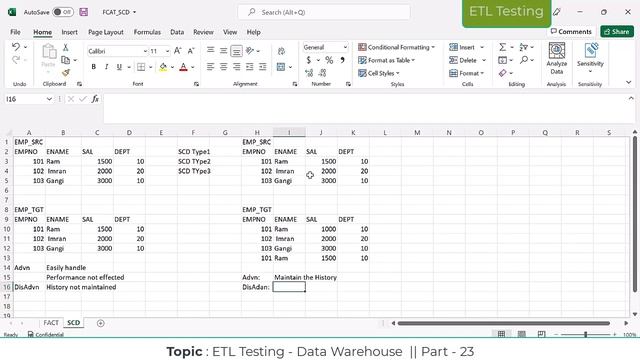Click Insert cells button
This screenshot has width=640, height=360.
click(x=462, y=47)
